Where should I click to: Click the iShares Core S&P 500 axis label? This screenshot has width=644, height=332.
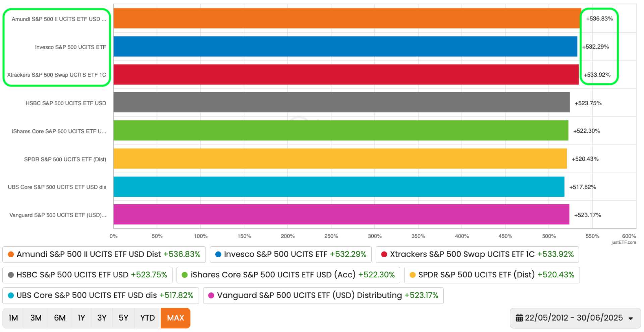(x=59, y=131)
